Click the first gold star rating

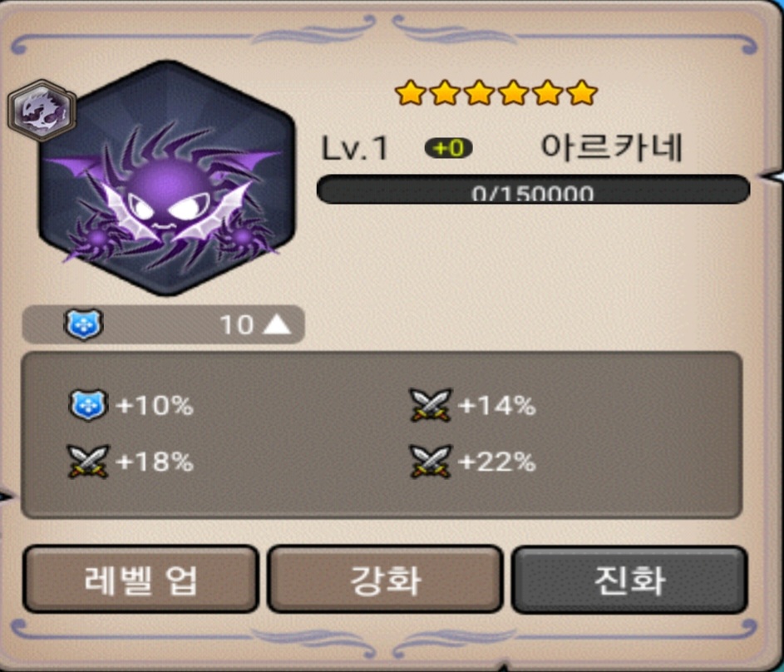click(411, 92)
